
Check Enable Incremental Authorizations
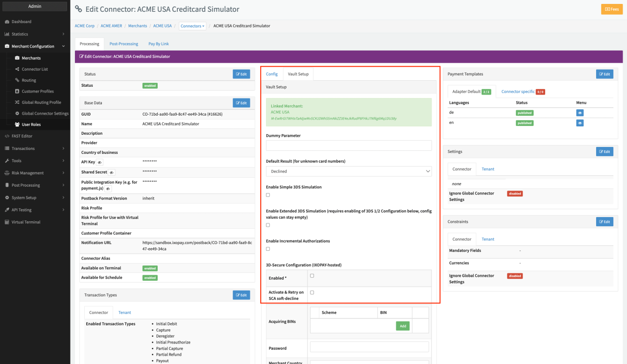coord(268,249)
